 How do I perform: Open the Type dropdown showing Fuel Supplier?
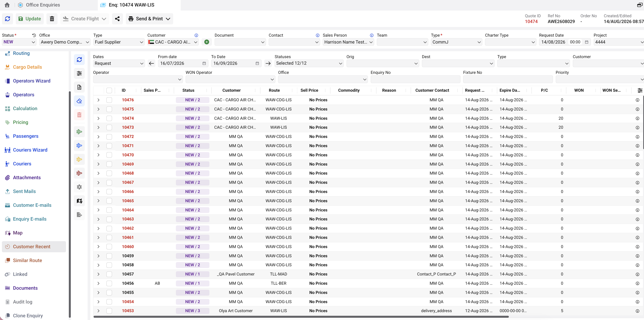(119, 42)
